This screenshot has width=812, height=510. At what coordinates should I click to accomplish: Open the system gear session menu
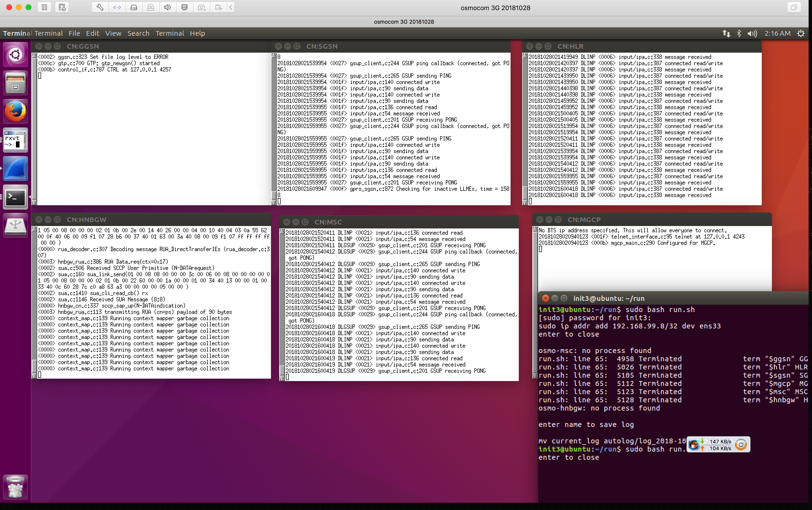[801, 33]
